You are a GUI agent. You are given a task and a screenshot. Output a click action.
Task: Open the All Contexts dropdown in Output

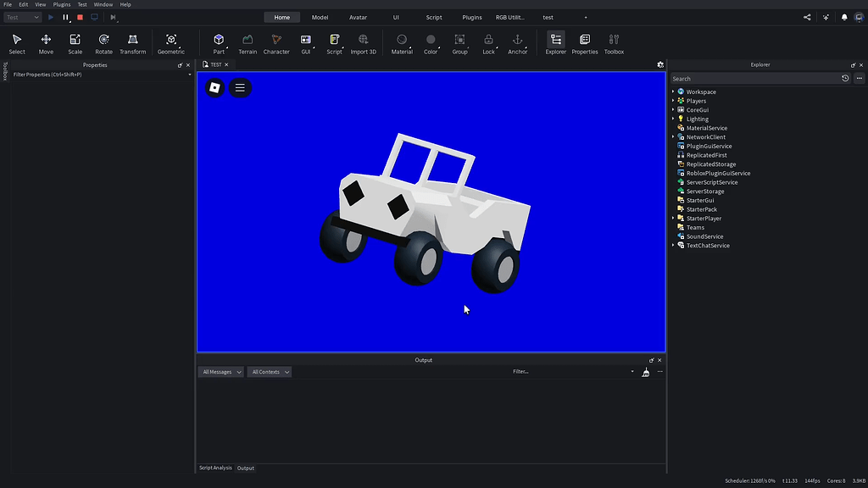pos(270,371)
